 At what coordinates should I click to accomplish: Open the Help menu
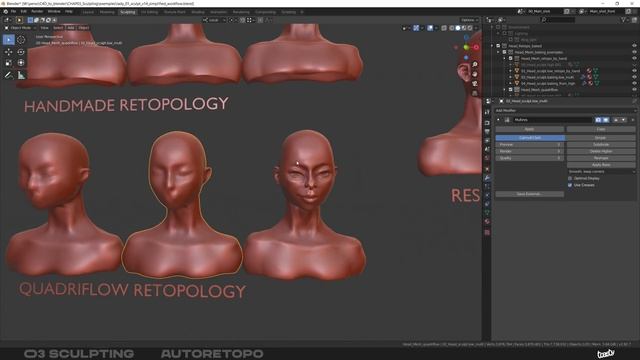[69, 12]
